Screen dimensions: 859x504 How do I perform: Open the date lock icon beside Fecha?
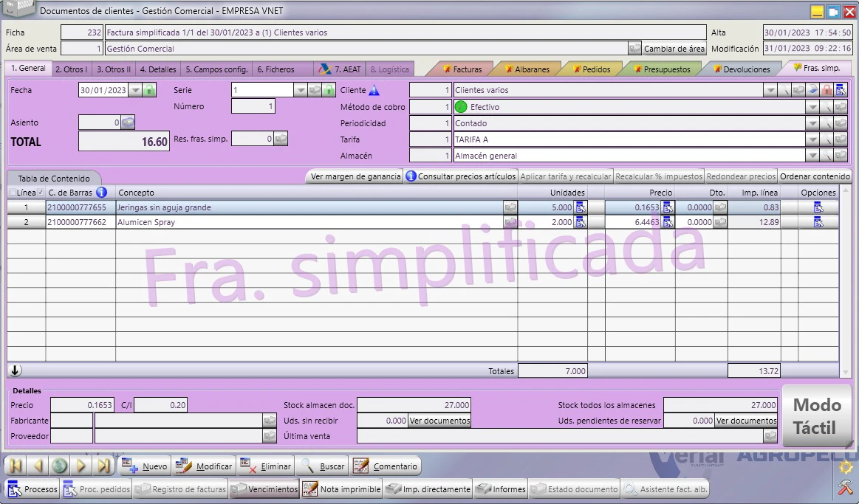(149, 90)
